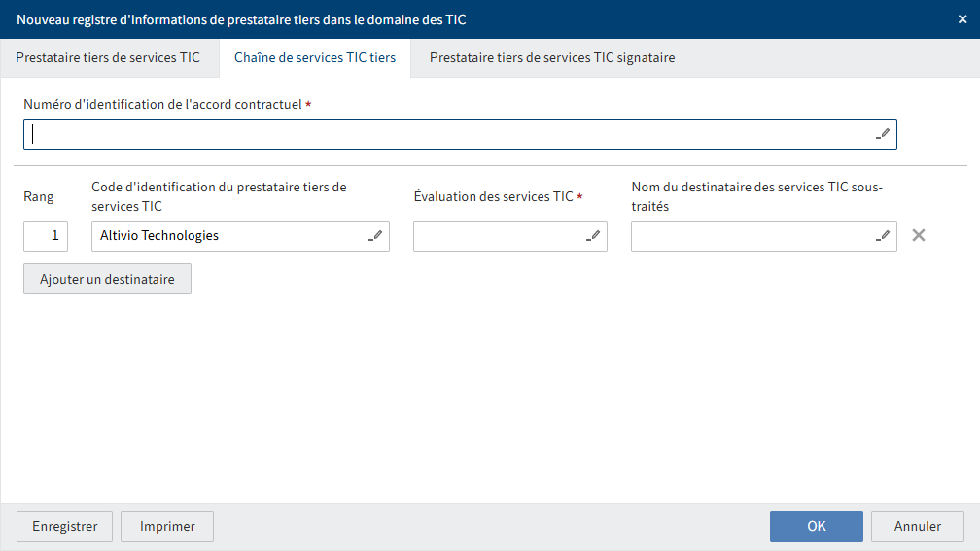This screenshot has width=980, height=551.
Task: Click the Rang field showing 1
Action: tap(46, 236)
